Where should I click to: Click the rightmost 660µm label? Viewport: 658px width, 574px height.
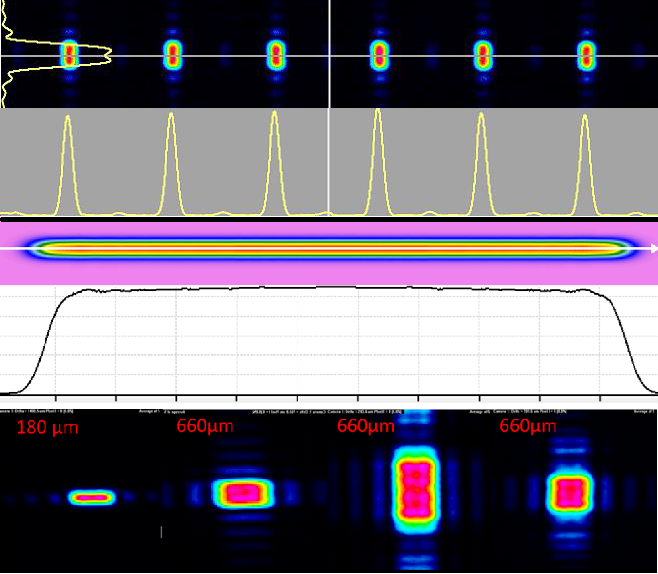click(527, 427)
